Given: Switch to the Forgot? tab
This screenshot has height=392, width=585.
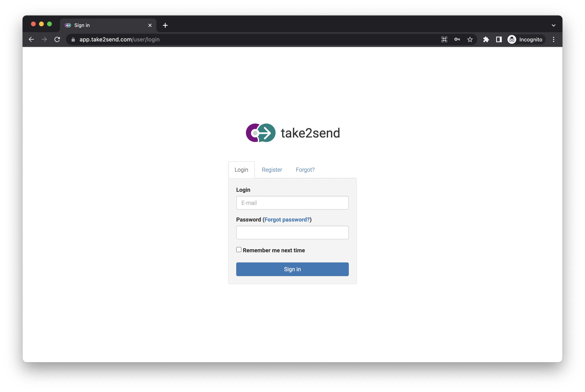Looking at the screenshot, I should click(x=305, y=170).
